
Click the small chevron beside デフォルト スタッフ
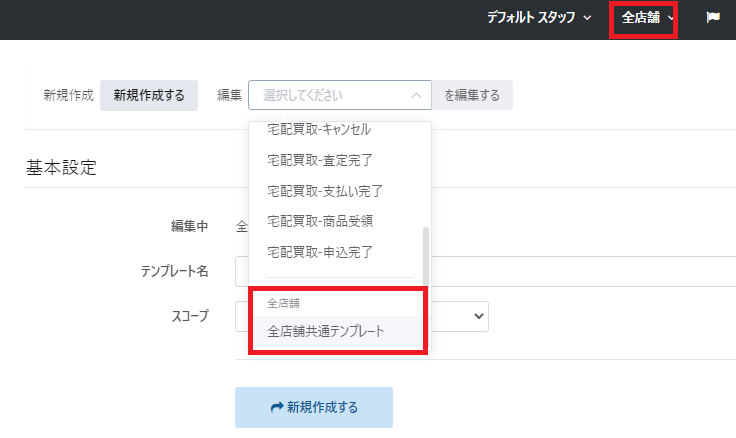[x=587, y=18]
